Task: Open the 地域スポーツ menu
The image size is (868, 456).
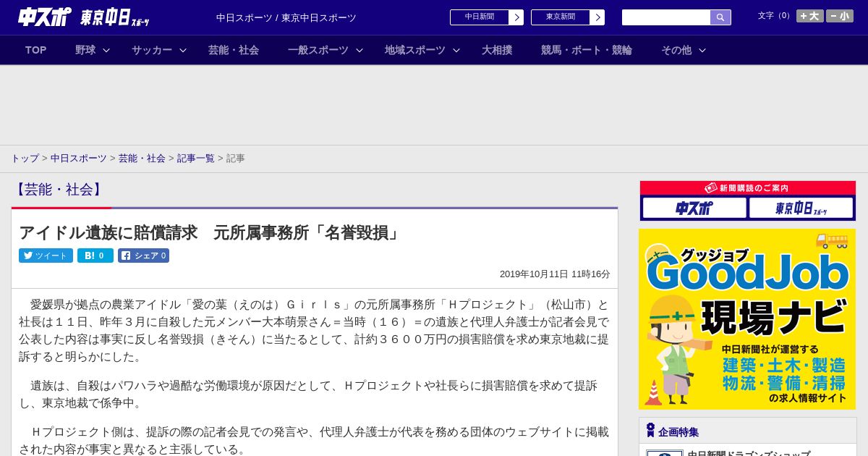Action: pyautogui.click(x=415, y=50)
